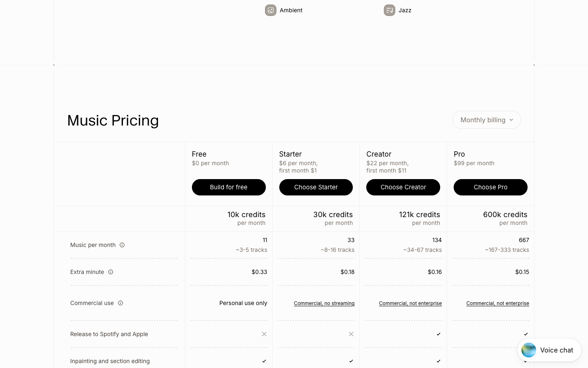This screenshot has width=588, height=368.
Task: Click the 10k credits value
Action: click(x=246, y=215)
